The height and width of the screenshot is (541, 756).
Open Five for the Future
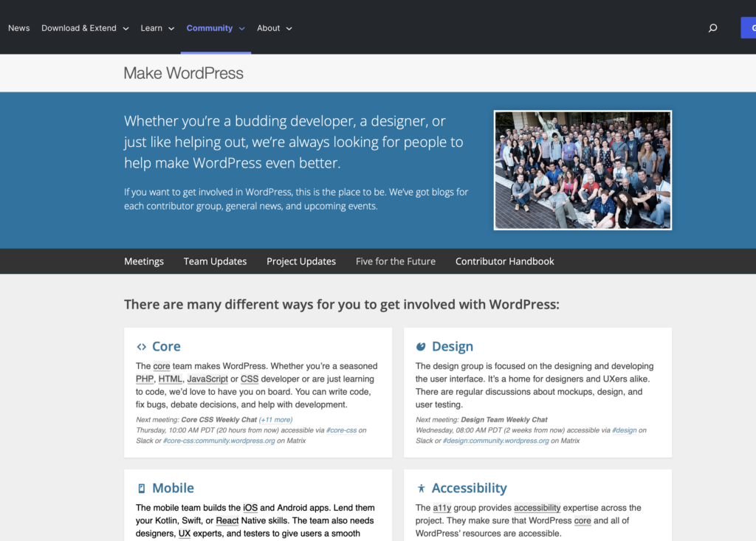(396, 261)
